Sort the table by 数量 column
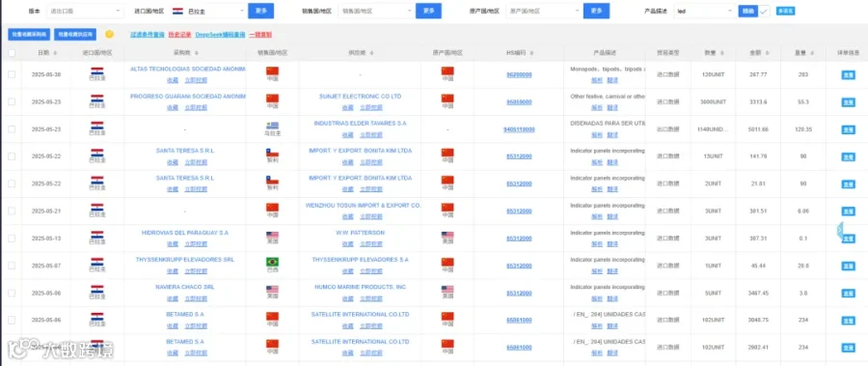868x366 pixels. pos(722,53)
